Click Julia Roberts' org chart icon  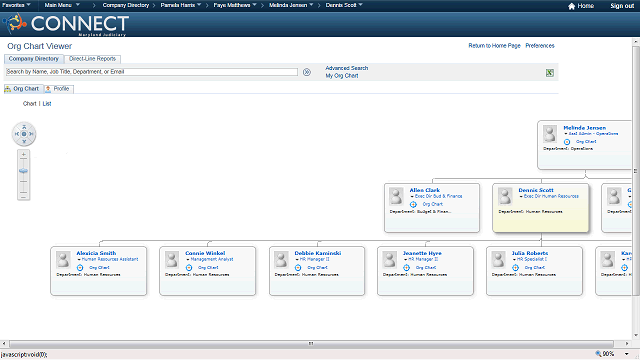[516, 268]
